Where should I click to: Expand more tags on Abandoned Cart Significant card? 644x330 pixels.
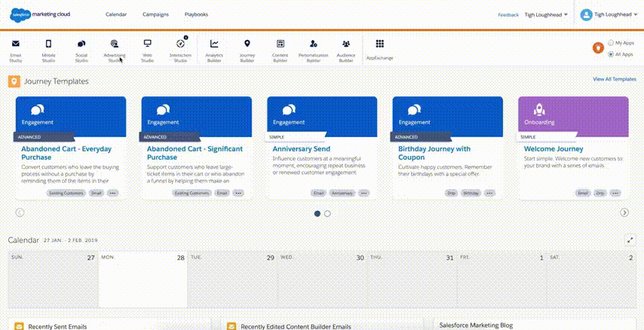click(x=238, y=193)
